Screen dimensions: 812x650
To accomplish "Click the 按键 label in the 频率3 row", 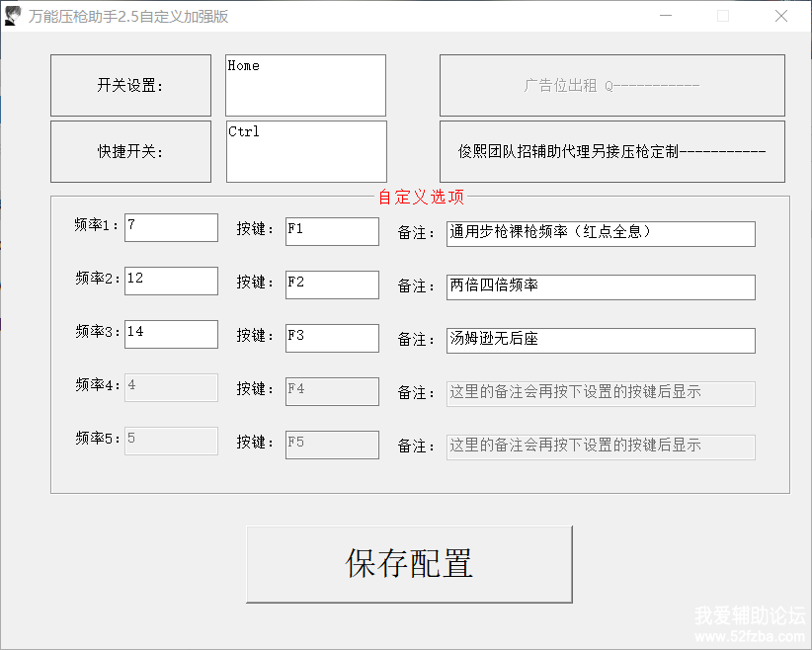I will (x=255, y=336).
